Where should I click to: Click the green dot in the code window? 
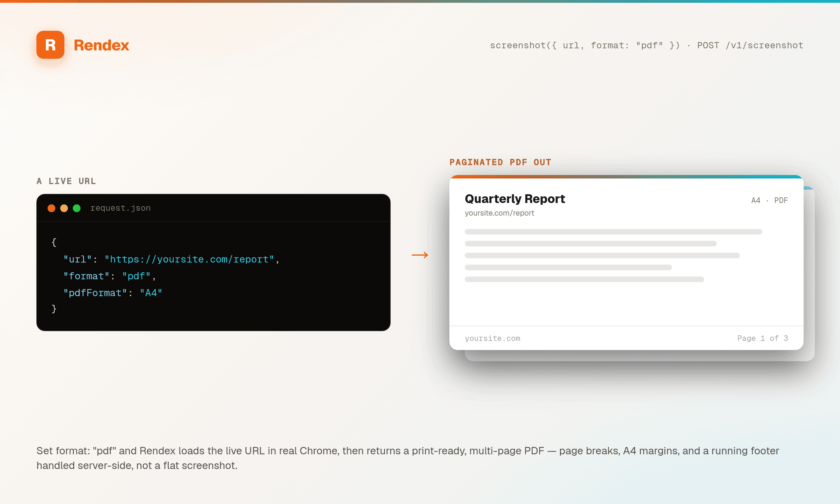pyautogui.click(x=77, y=208)
